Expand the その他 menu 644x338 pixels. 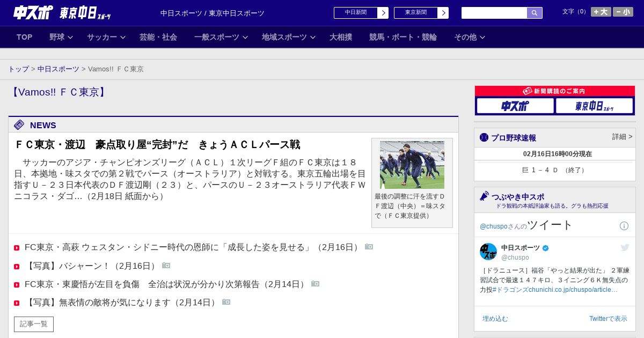click(470, 37)
